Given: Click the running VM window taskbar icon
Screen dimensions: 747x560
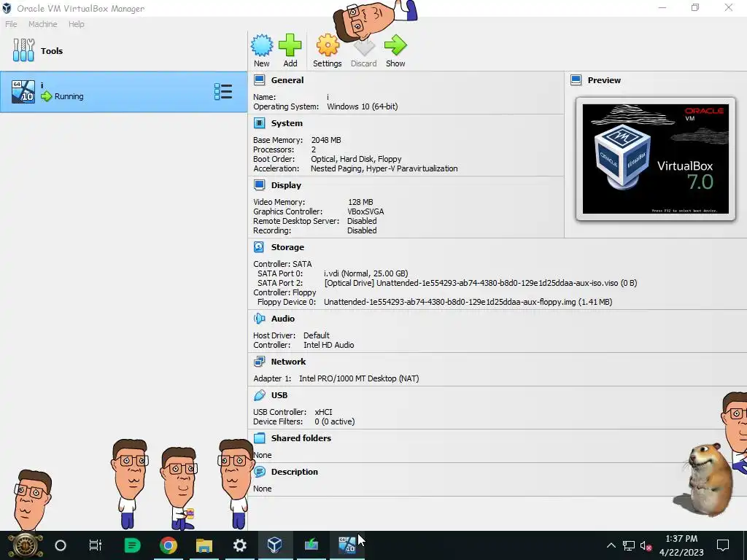Looking at the screenshot, I should point(347,545).
